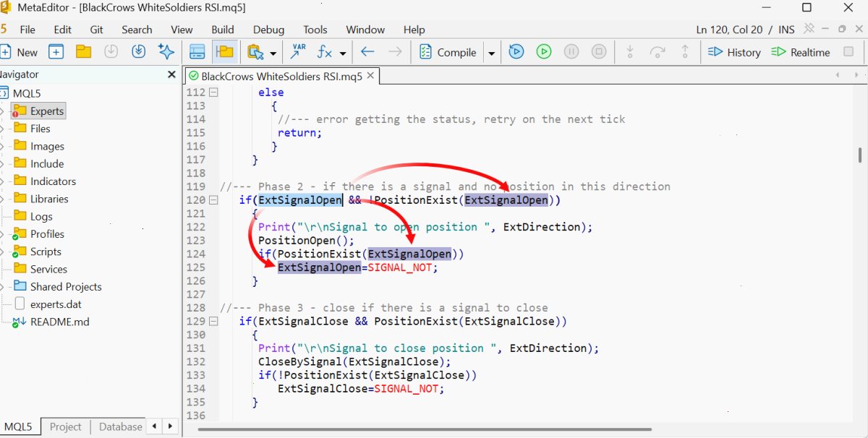Toggle the Navigator panel icon
Screen dimensions: 868x438
point(226,52)
